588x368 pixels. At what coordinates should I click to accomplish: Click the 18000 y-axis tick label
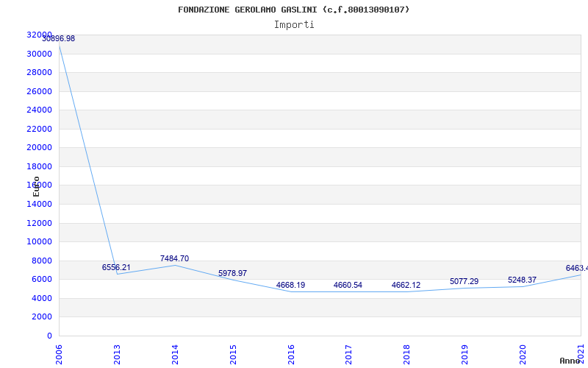click(40, 166)
